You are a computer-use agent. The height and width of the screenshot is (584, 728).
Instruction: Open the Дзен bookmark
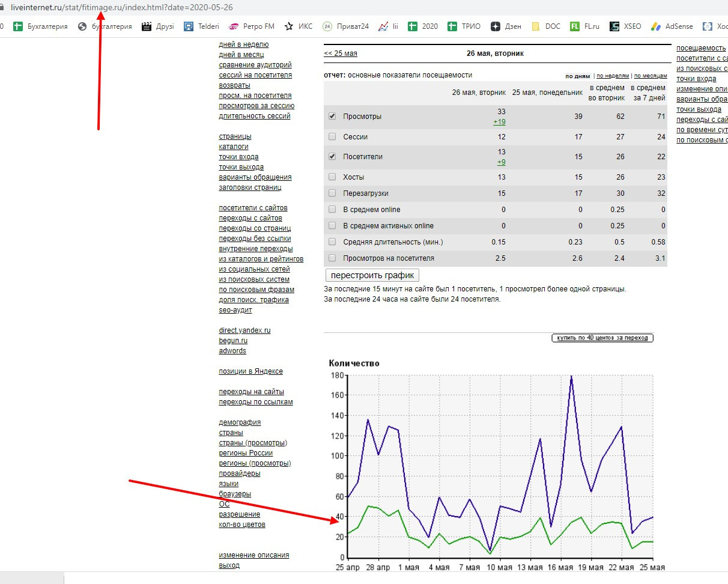(506, 26)
